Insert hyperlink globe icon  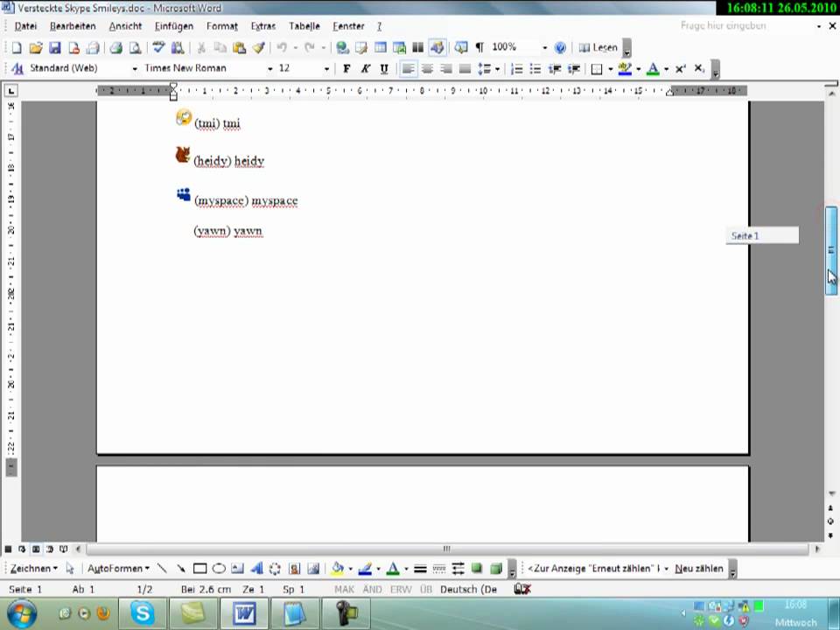click(342, 47)
